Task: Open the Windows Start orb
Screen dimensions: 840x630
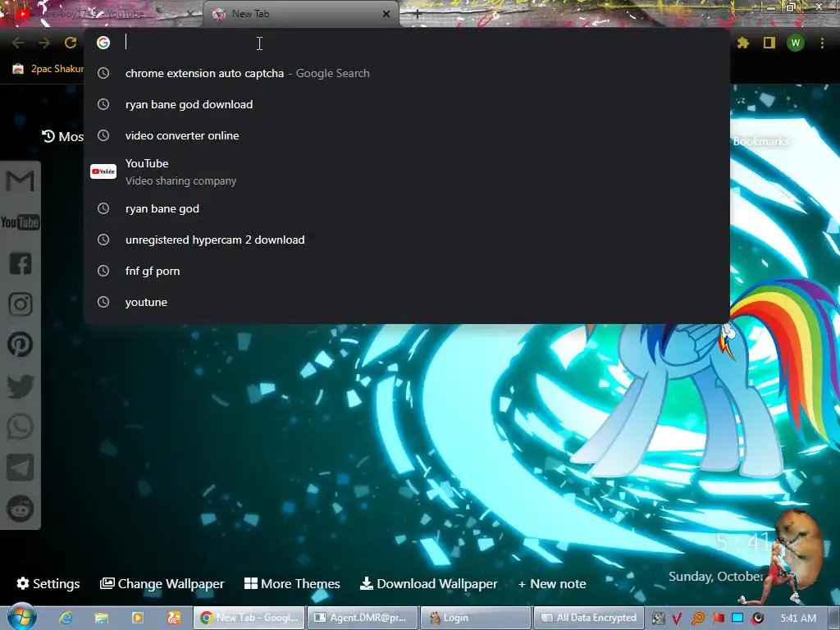Action: (x=21, y=617)
